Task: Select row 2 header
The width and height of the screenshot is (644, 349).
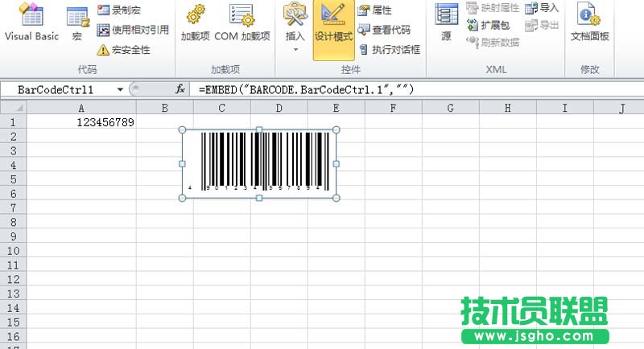Action: point(13,136)
